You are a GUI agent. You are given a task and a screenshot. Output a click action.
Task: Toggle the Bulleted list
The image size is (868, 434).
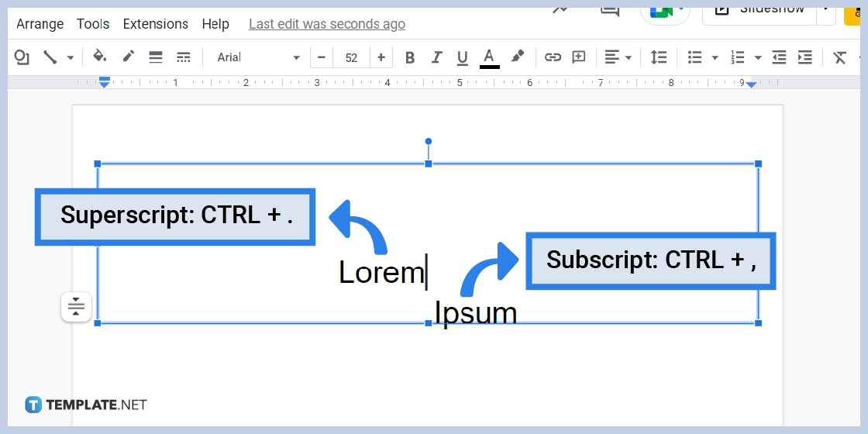tap(694, 57)
